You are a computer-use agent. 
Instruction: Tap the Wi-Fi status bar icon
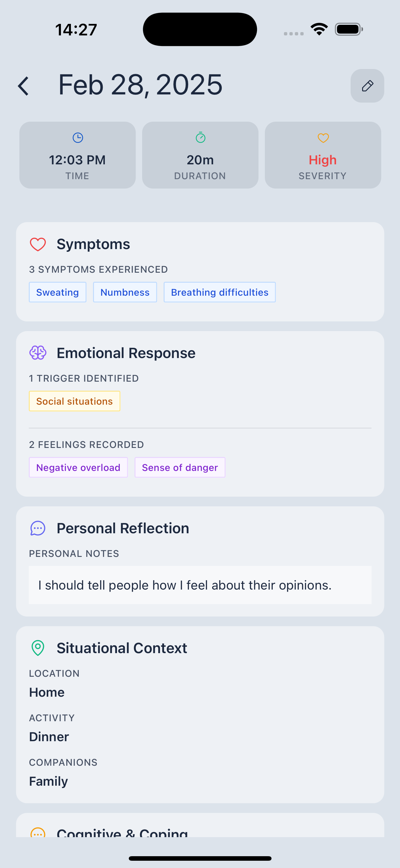pyautogui.click(x=319, y=29)
